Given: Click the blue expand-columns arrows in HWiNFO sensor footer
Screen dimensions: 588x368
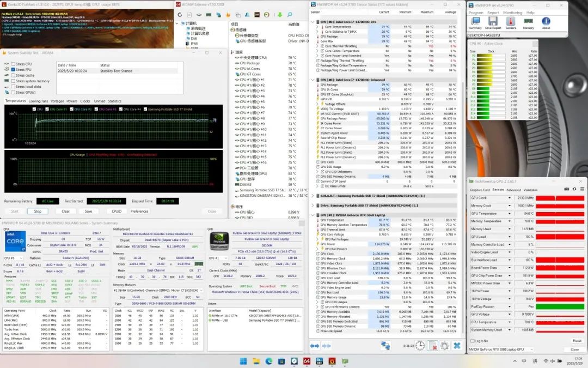Looking at the screenshot, I should 315,346.
